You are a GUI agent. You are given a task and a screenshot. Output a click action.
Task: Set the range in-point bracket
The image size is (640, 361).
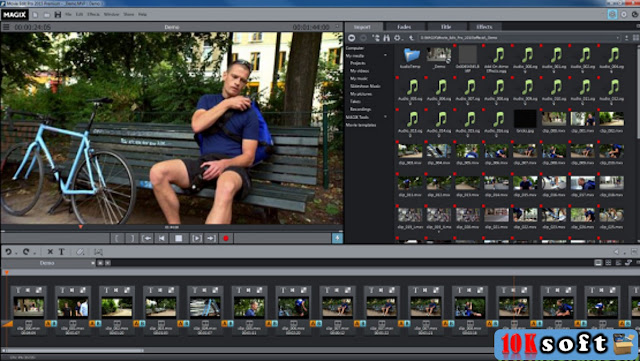pos(117,238)
